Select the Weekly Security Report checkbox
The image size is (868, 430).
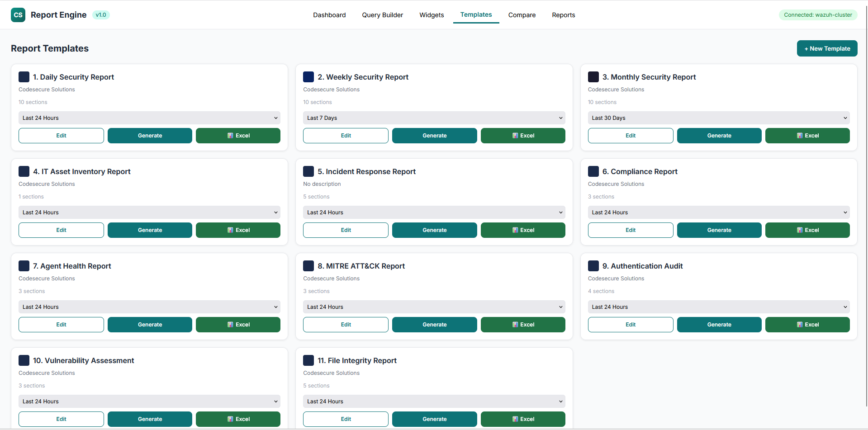pos(308,76)
